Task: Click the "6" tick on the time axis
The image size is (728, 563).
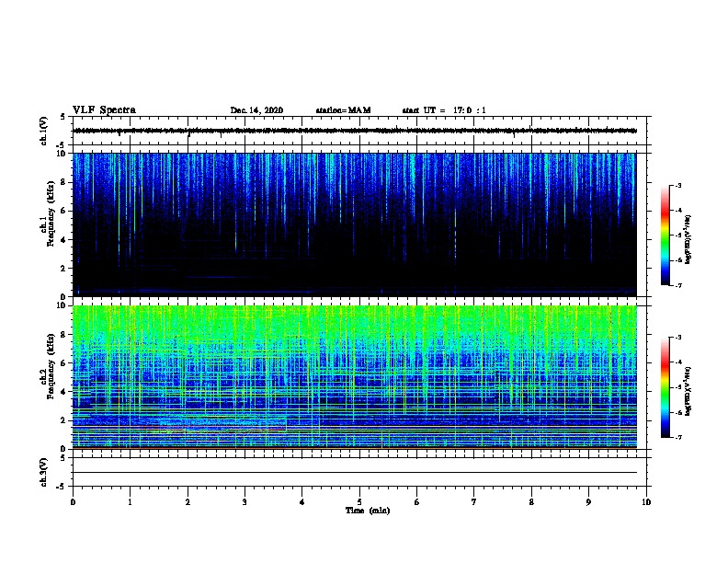Action: coord(417,502)
